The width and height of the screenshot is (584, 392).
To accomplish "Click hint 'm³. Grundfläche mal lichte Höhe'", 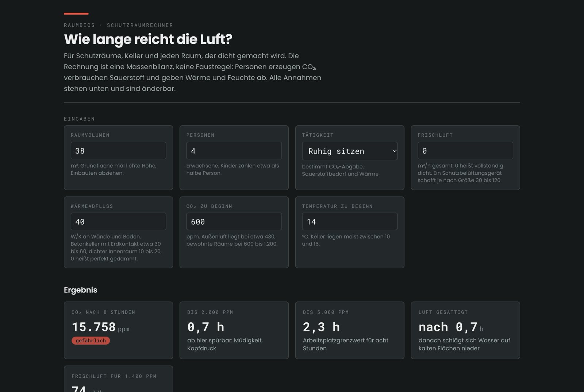I will (114, 166).
